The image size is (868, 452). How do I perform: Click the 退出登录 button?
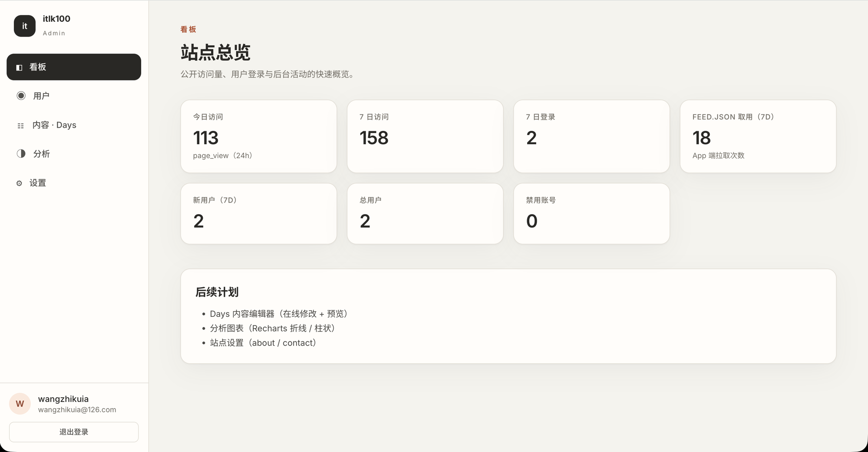tap(74, 432)
